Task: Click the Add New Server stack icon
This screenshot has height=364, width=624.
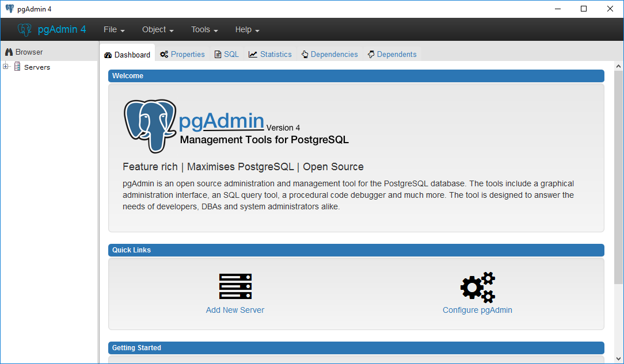Action: tap(235, 286)
